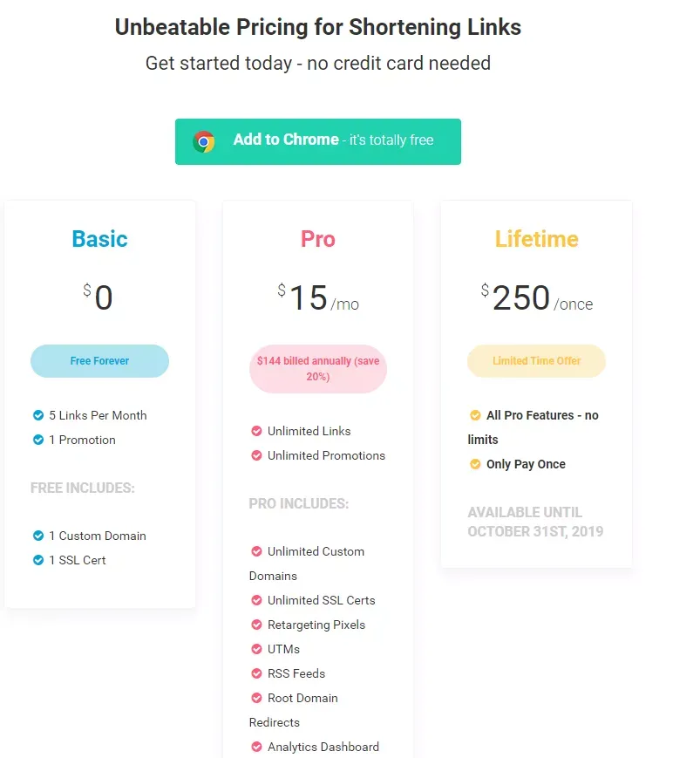Image resolution: width=700 pixels, height=758 pixels.
Task: Click checkmark icon beside 5 Links Per Month
Action: click(x=38, y=415)
